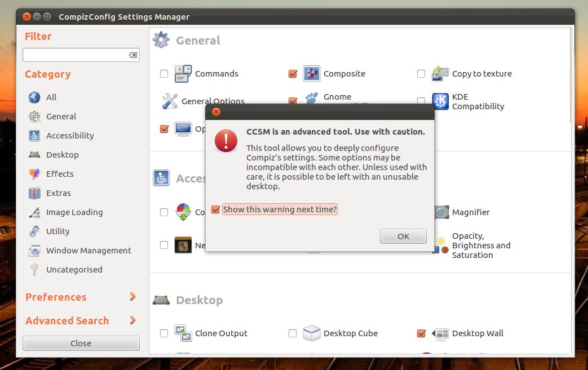The image size is (588, 370).
Task: Disable the Desktop Wall checkbox
Action: pos(421,333)
